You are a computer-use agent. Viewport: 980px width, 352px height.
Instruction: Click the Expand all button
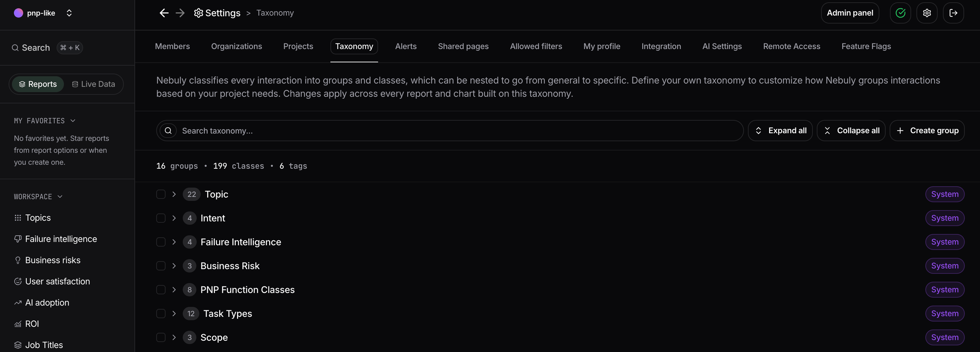(780, 131)
